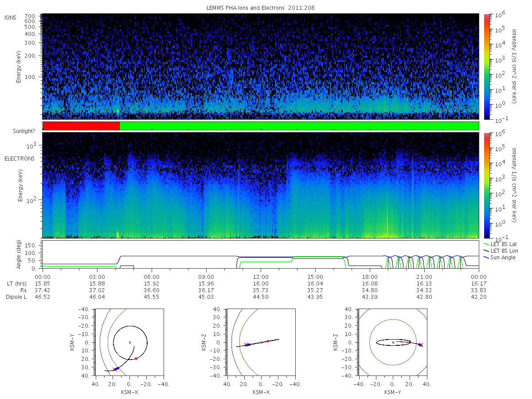Click the red X marker in KSM-X/KSM-Y plot
The image size is (532, 399).
point(114,369)
